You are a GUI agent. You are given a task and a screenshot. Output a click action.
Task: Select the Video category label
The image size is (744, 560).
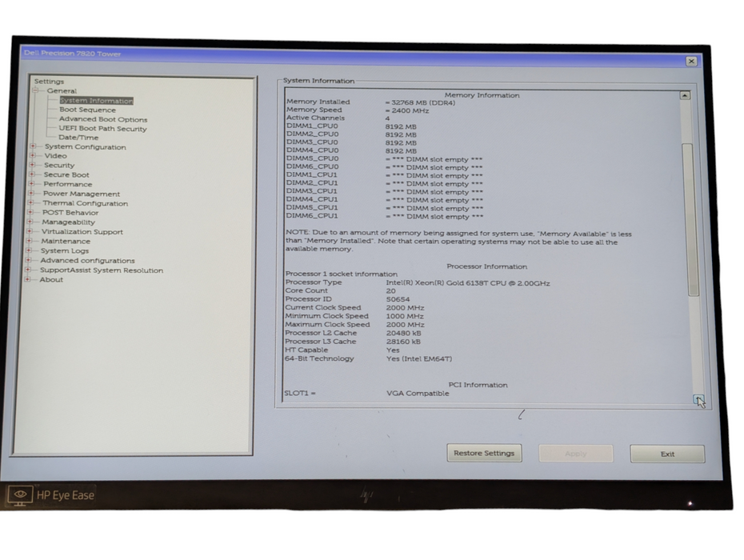55,156
